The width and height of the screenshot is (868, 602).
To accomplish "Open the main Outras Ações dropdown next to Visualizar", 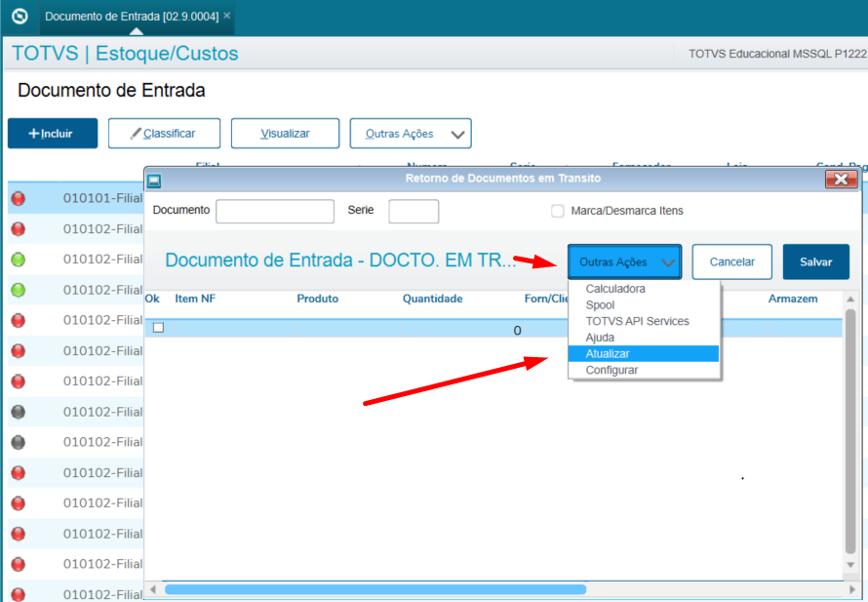I will click(x=411, y=134).
